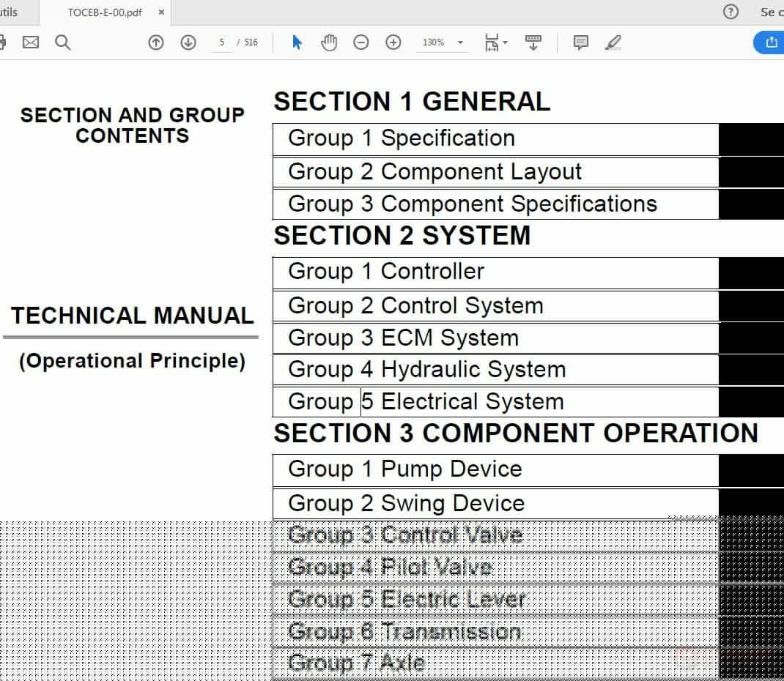Close the TOCEB-E-00.pdf tab
This screenshot has height=681, width=784.
click(161, 12)
